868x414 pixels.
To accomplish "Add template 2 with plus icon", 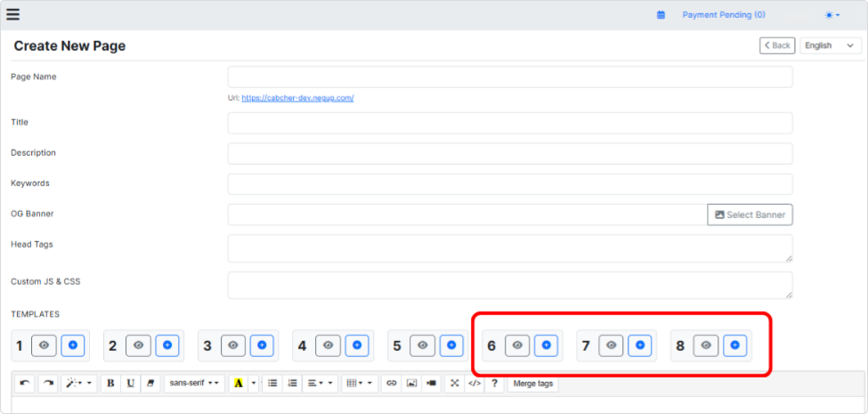I will (167, 345).
